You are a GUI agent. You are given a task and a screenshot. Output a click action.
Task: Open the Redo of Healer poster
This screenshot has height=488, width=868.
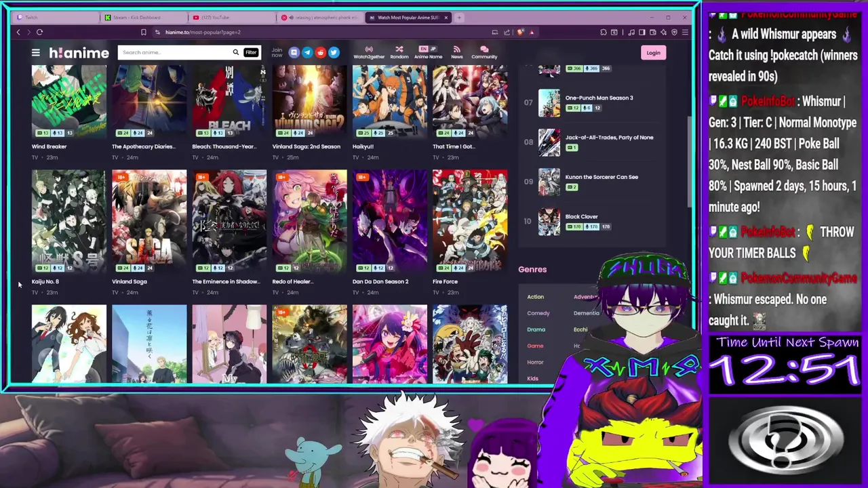pyautogui.click(x=309, y=221)
